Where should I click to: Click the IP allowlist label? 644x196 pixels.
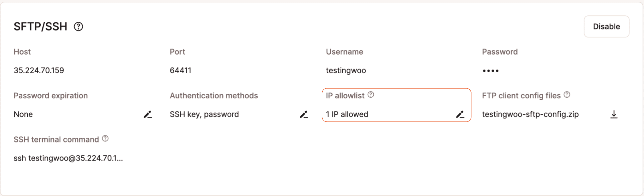point(345,96)
